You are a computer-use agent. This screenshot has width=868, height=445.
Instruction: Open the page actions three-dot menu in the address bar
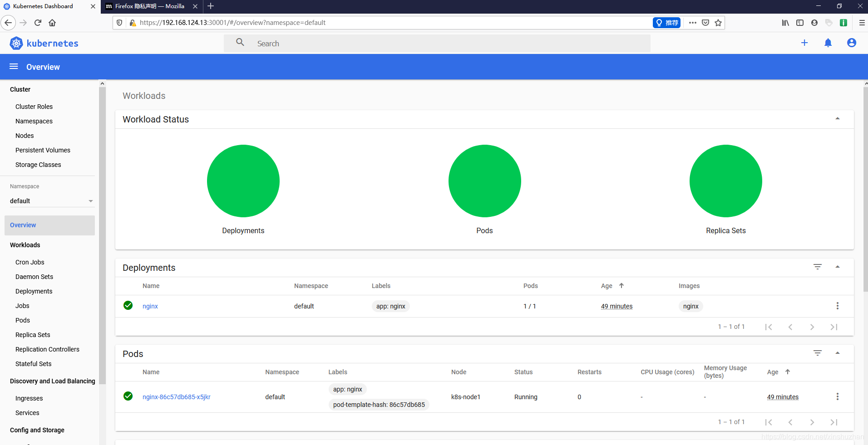tap(693, 23)
